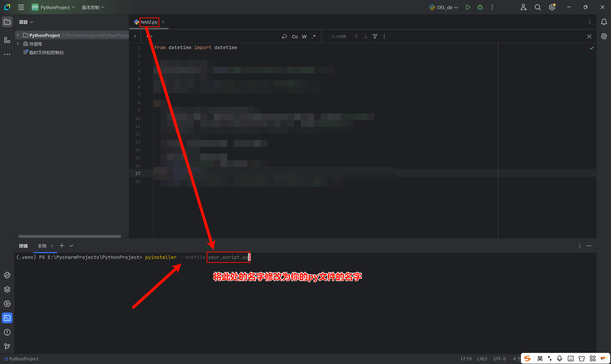Start debugging with the bug icon
611x364 pixels.
coord(480,7)
